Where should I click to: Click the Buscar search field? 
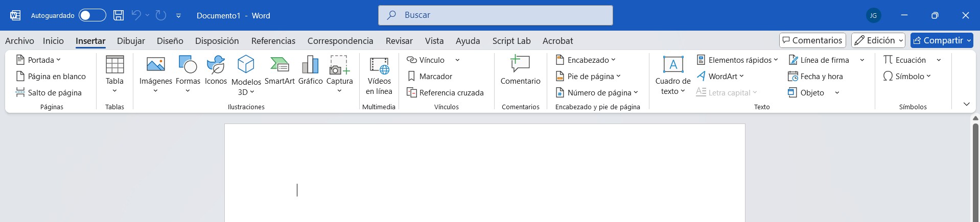pyautogui.click(x=495, y=15)
